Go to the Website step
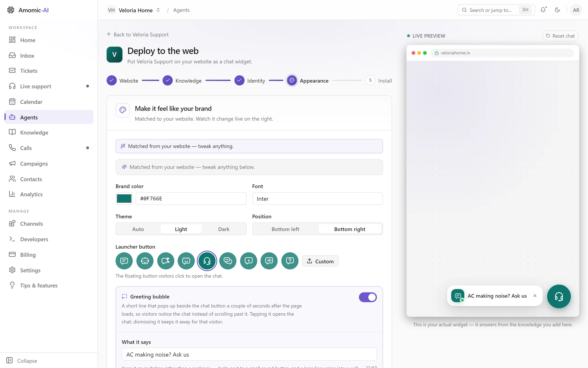The image size is (588, 368). coord(122,80)
